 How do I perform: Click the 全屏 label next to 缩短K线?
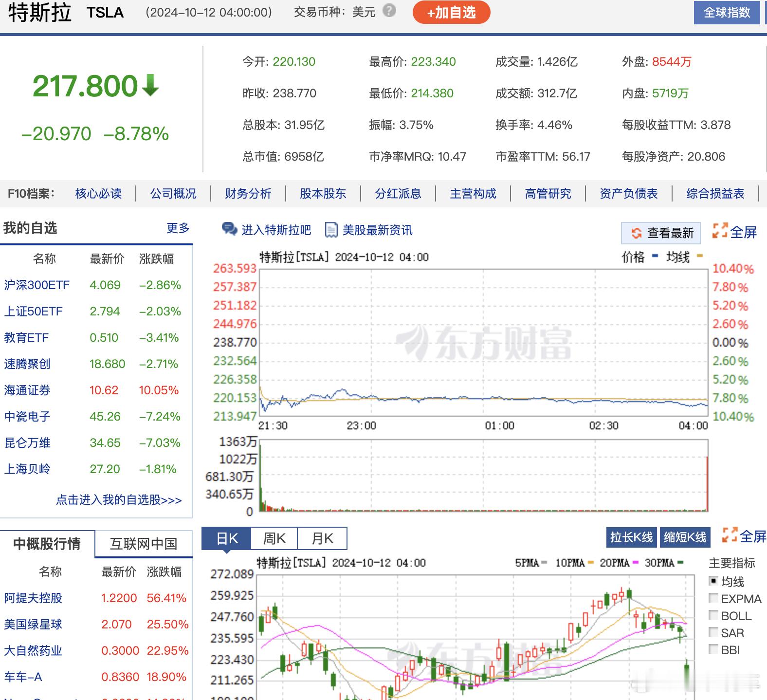tap(753, 536)
